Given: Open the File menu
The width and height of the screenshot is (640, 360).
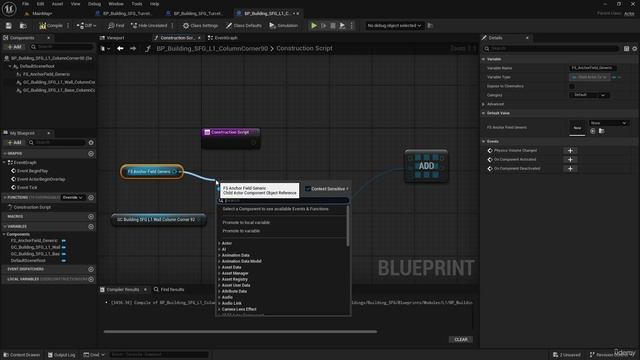Looking at the screenshot, I should point(25,4).
